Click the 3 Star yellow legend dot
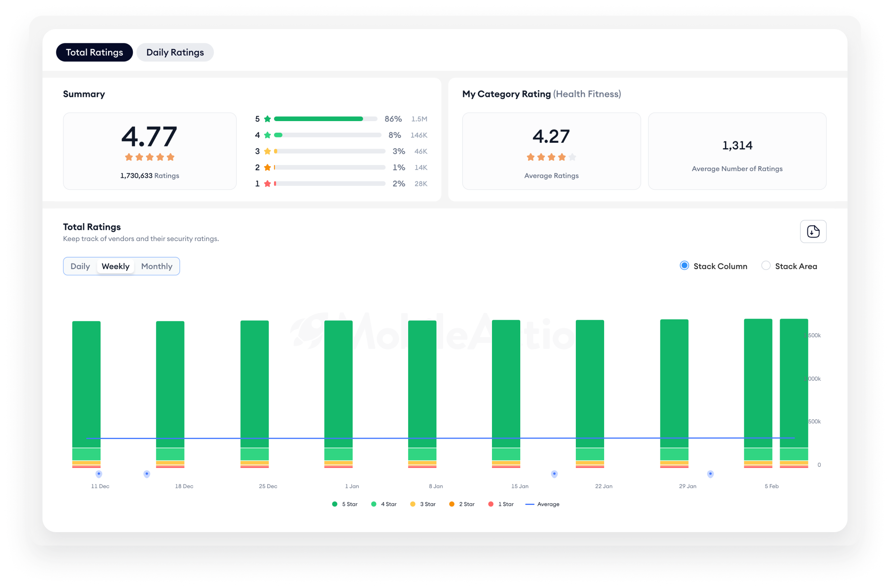The width and height of the screenshot is (890, 588). [x=413, y=504]
